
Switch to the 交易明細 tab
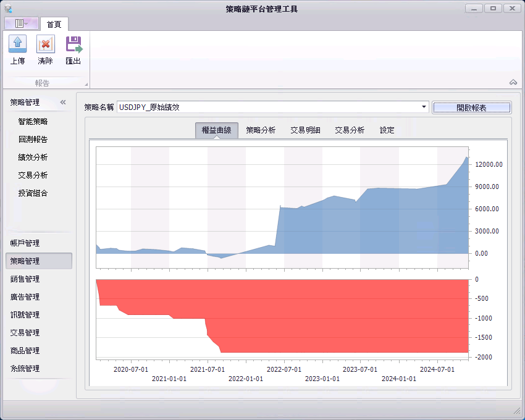(305, 130)
